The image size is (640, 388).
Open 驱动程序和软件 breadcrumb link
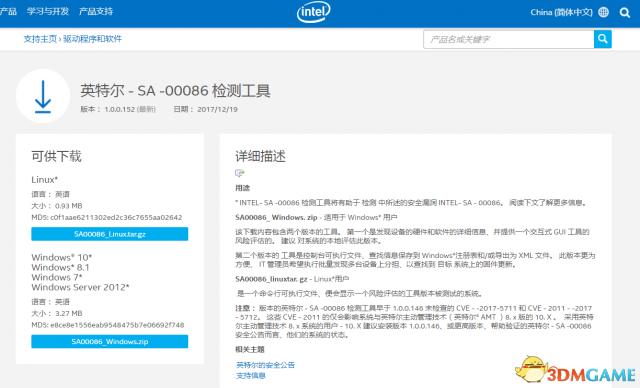(x=92, y=39)
